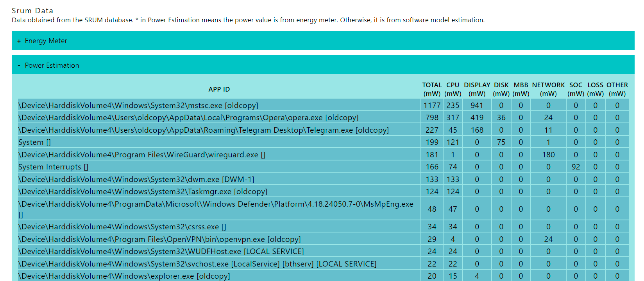Expand the Energy Meter section
Screen dimensions: 644x281
323,41
